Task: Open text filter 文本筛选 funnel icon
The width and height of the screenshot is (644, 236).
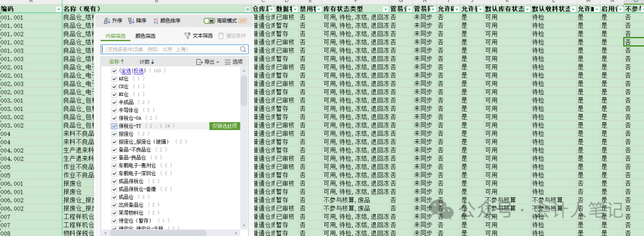Action: pyautogui.click(x=187, y=36)
